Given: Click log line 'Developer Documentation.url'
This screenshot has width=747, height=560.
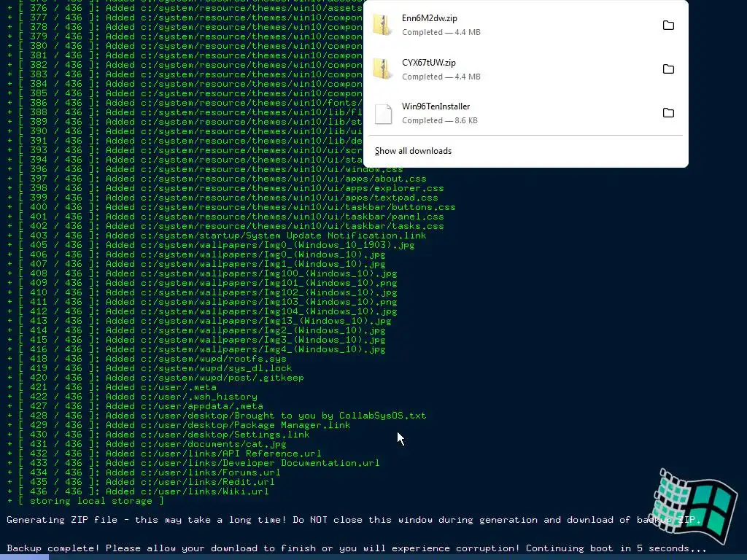Looking at the screenshot, I should click(193, 463).
